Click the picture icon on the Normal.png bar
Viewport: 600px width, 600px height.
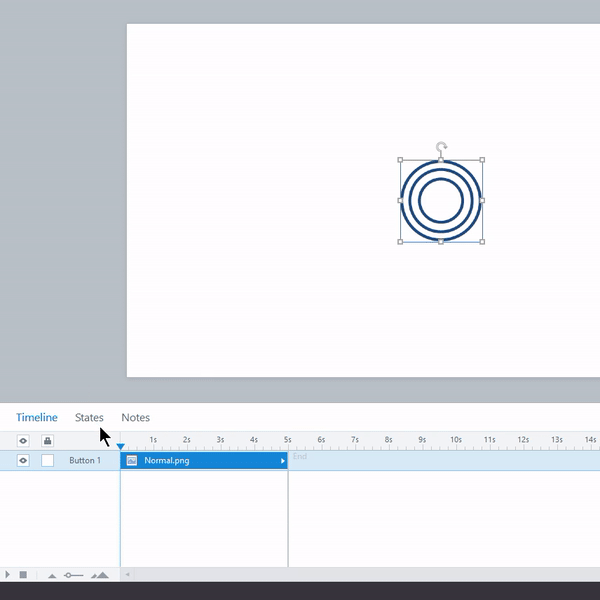(x=132, y=460)
